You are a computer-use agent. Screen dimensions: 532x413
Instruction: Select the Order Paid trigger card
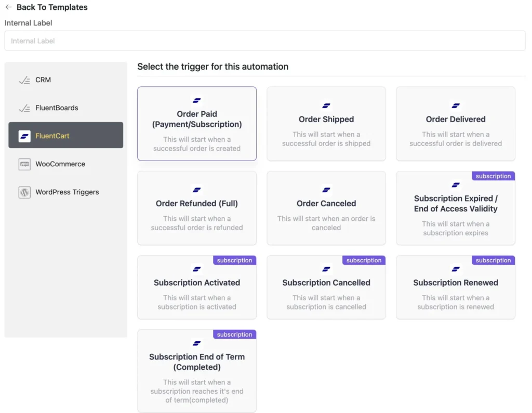pyautogui.click(x=197, y=125)
